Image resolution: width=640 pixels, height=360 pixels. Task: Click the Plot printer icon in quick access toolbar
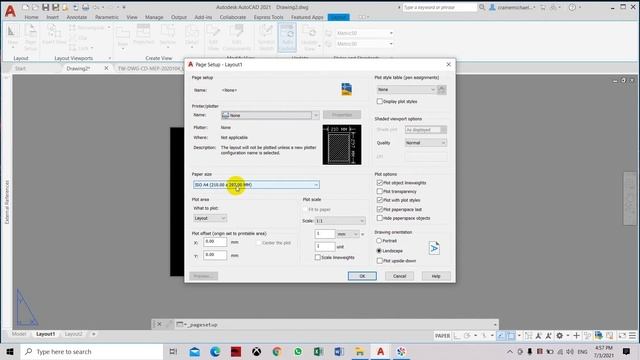click(x=85, y=7)
